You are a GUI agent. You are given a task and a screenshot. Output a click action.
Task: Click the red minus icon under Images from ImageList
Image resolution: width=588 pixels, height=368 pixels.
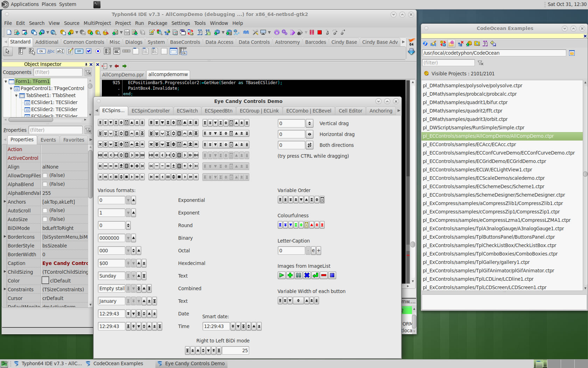[x=324, y=275]
